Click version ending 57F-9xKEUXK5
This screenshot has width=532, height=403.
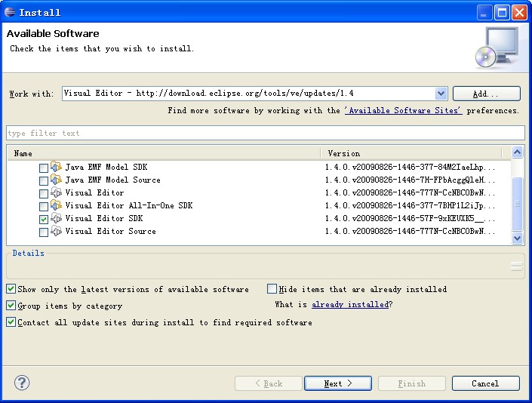[x=410, y=218]
